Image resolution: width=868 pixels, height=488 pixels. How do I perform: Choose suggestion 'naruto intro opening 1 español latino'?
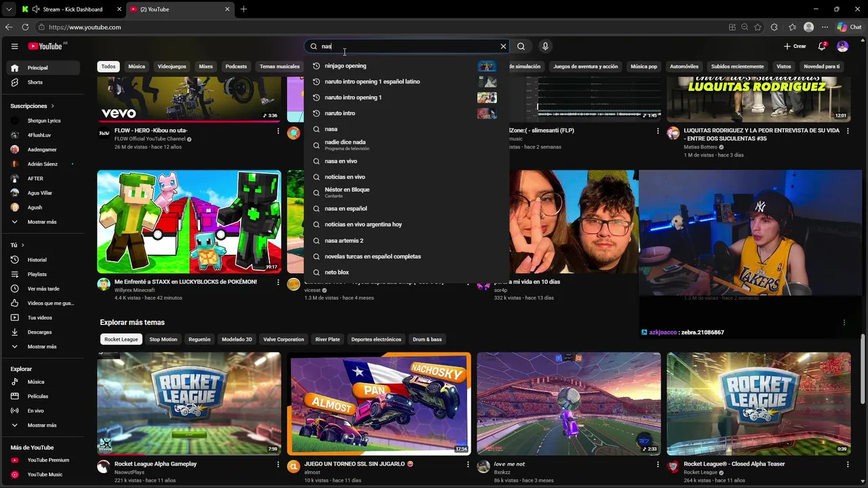[406, 81]
